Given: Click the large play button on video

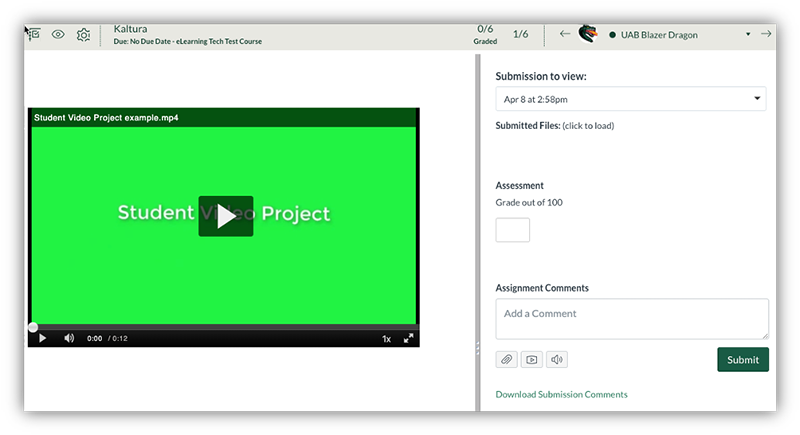Looking at the screenshot, I should 225,216.
